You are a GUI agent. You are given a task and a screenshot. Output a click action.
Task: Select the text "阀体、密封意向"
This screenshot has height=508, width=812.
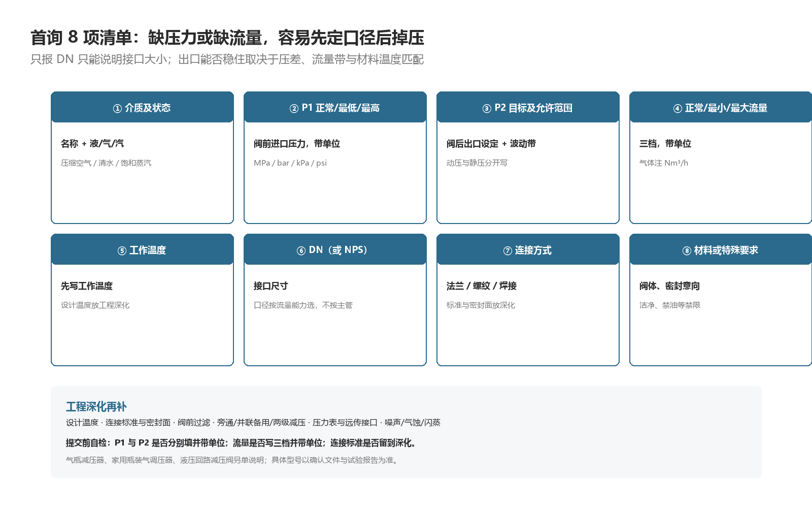pyautogui.click(x=669, y=286)
